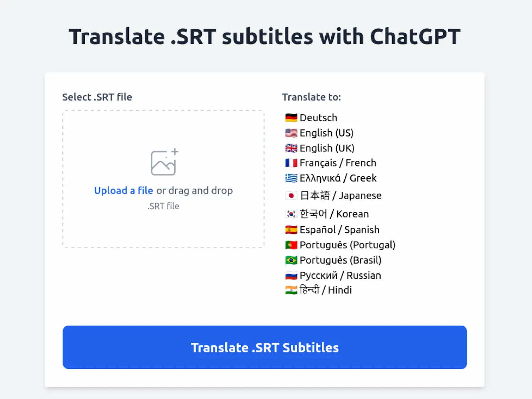
Task: Click the image upload placeholder icon
Action: [163, 162]
